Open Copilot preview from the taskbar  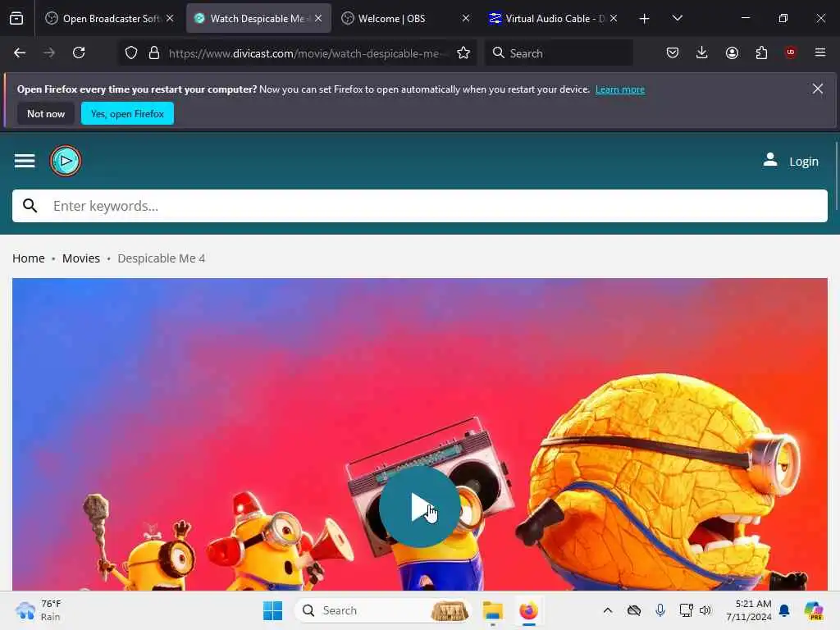(x=814, y=610)
